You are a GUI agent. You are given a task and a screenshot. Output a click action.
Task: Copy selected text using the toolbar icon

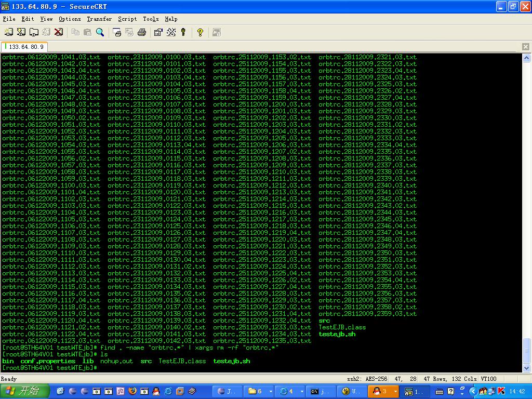75,32
